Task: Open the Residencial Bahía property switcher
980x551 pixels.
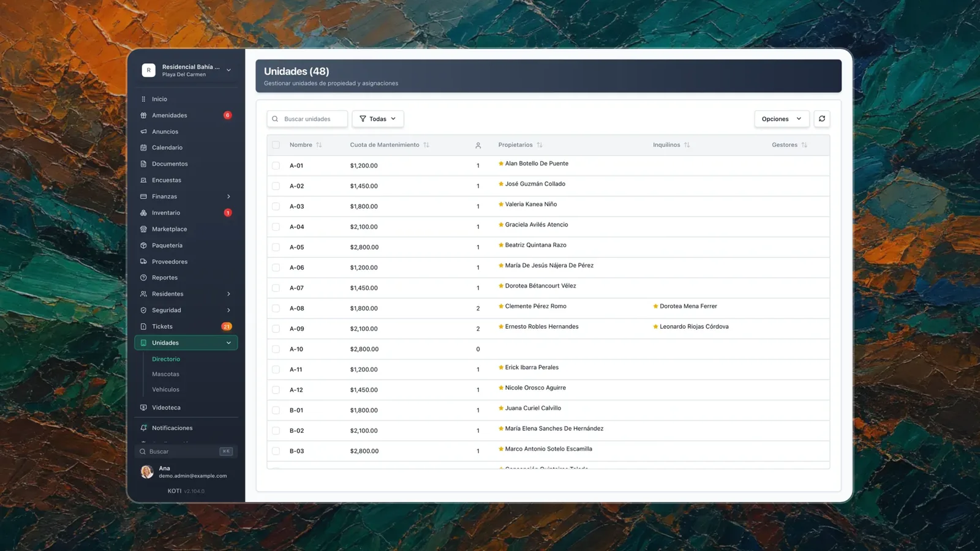Action: (186, 70)
